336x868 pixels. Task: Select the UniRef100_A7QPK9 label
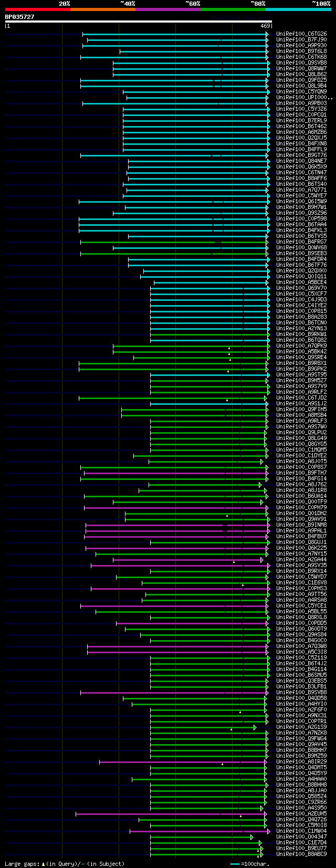click(301, 346)
